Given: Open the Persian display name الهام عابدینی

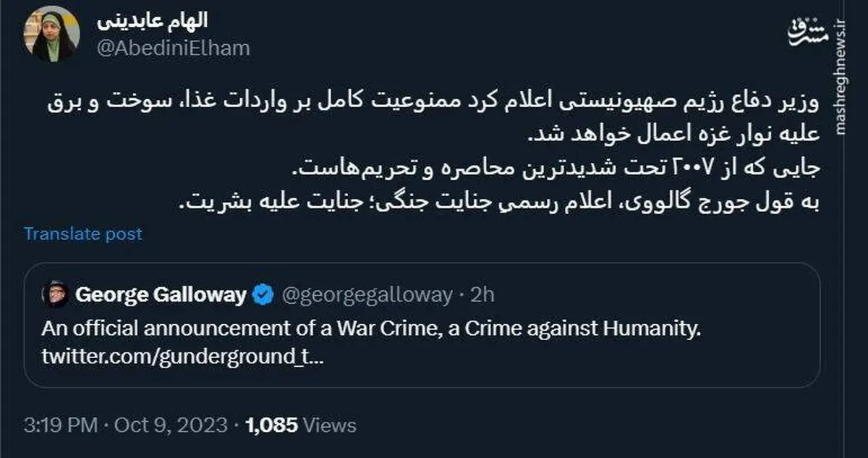Looking at the screenshot, I should tap(152, 21).
